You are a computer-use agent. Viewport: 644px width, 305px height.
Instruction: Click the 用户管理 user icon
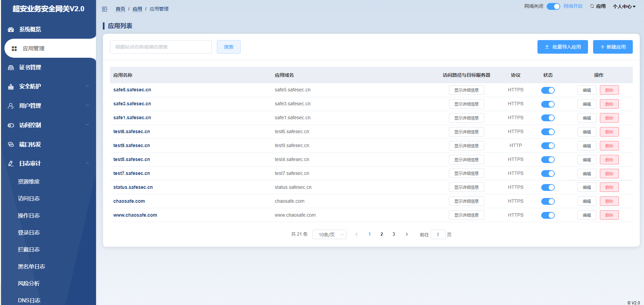coord(11,106)
